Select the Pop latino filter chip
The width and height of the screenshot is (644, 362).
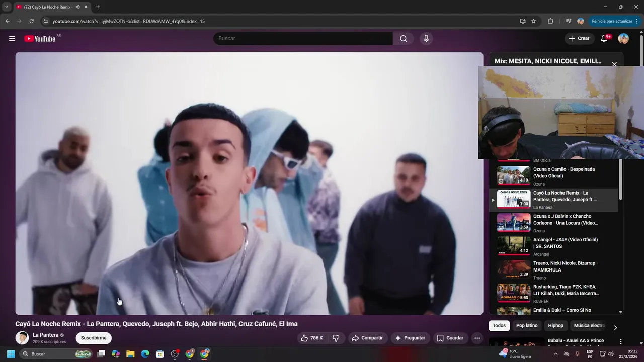527,326
